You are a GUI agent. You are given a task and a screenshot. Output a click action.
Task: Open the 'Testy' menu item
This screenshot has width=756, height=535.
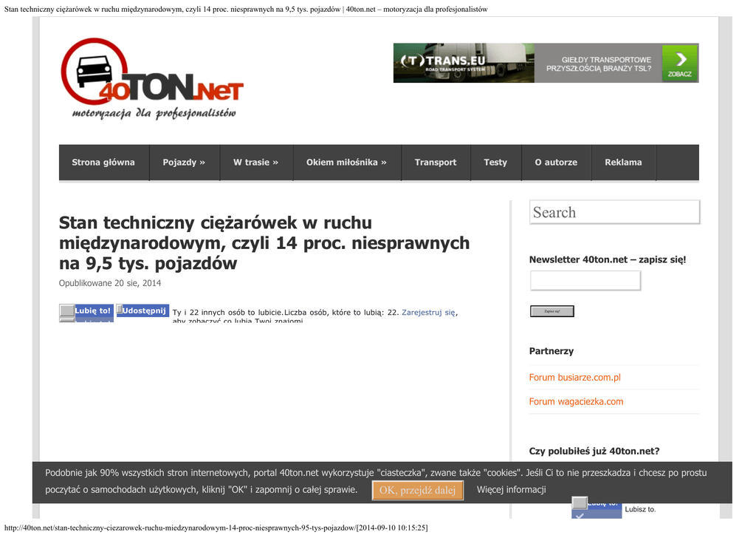495,163
